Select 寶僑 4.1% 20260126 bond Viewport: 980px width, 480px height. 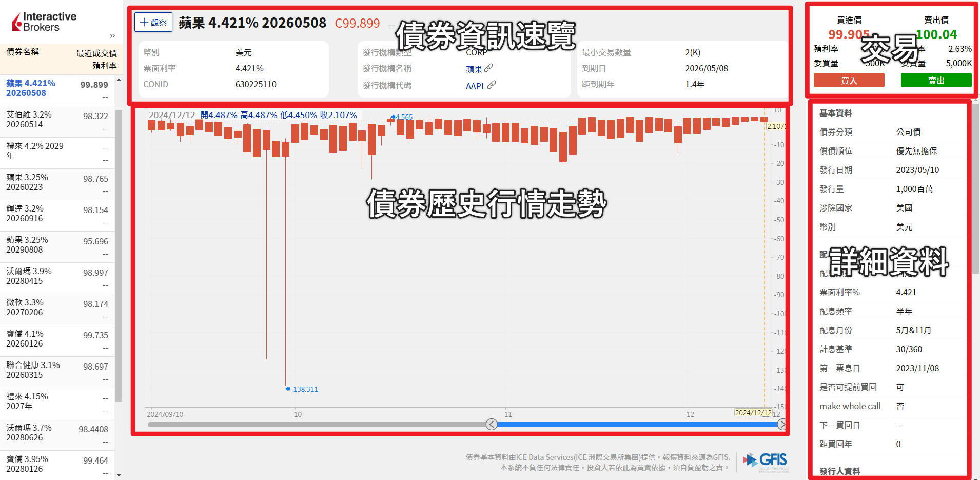[57, 341]
